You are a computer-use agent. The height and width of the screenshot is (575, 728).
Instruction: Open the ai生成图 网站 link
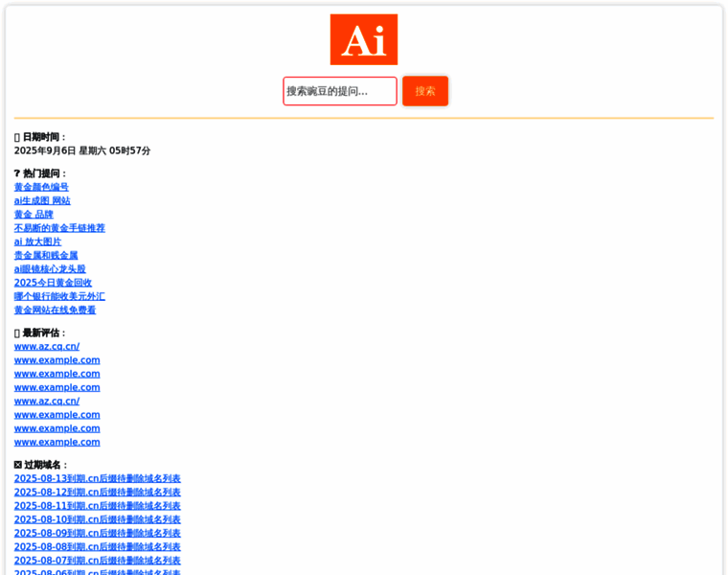tap(42, 200)
